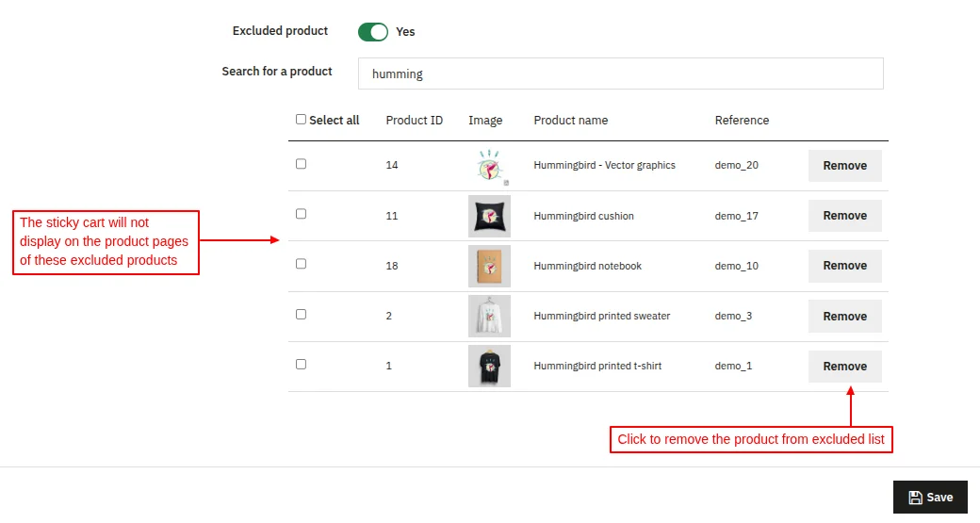Click the Product name column header
Screen dimensions: 980x523
571,120
